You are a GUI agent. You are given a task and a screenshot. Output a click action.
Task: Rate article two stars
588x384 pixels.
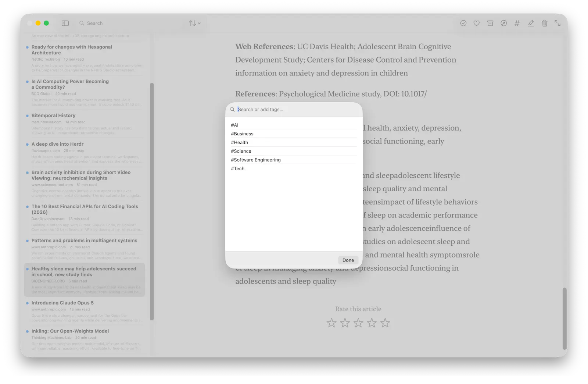[345, 323]
